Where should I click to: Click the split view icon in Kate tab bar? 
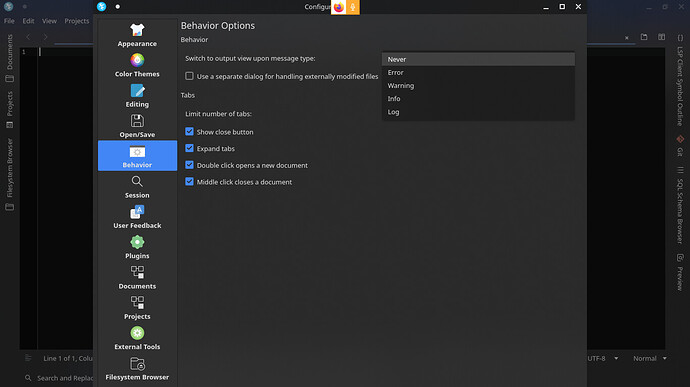point(661,37)
